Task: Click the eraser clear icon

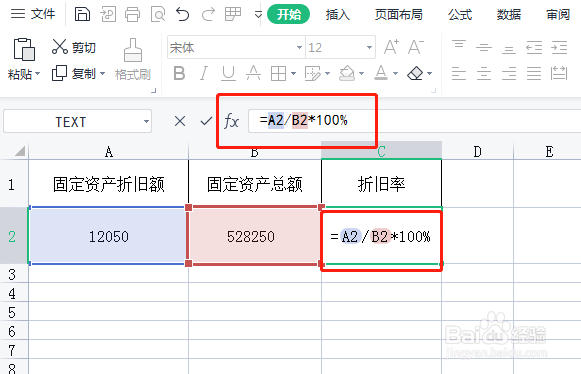Action: pos(415,73)
